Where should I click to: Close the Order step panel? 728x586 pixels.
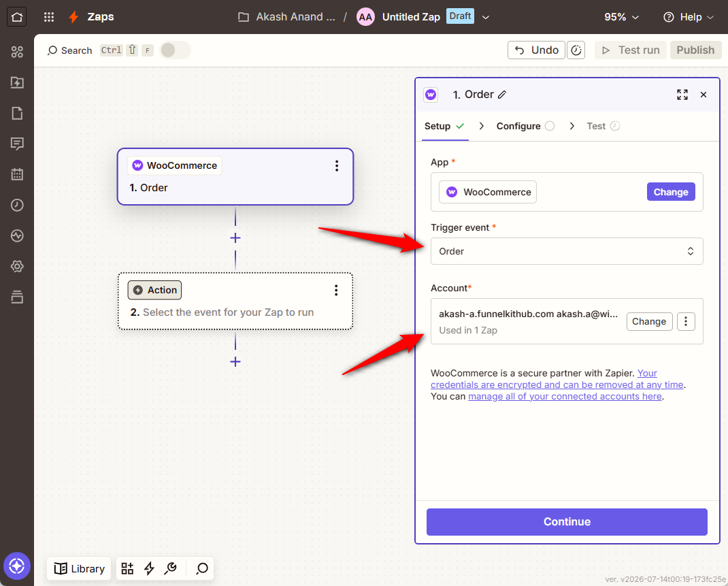(x=704, y=95)
